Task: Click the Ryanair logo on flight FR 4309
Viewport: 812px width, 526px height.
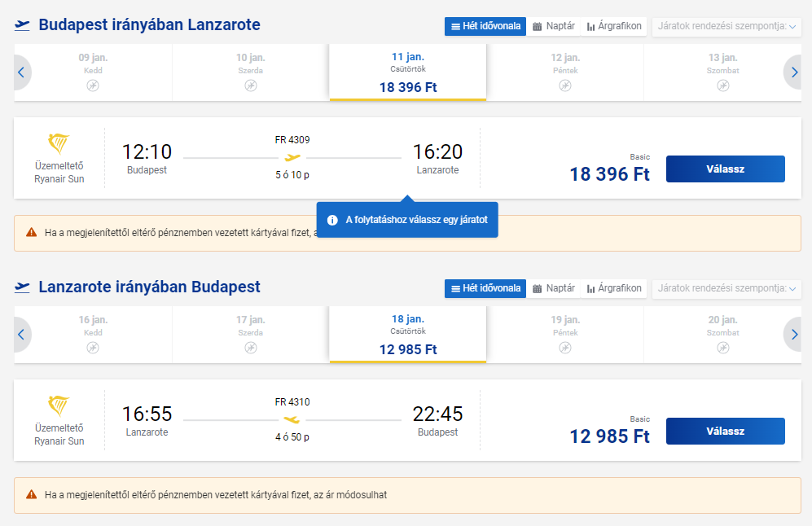Action: 59,144
